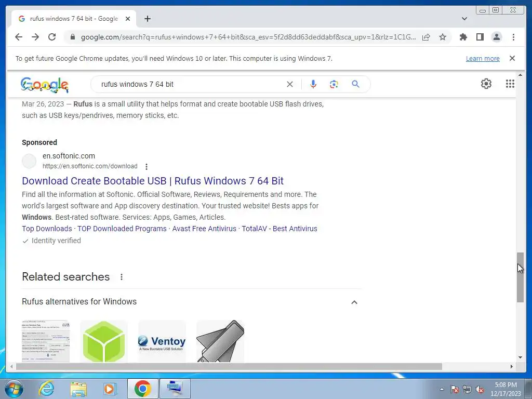Bookmark this tab with the star
This screenshot has height=399, width=532.
(x=443, y=37)
